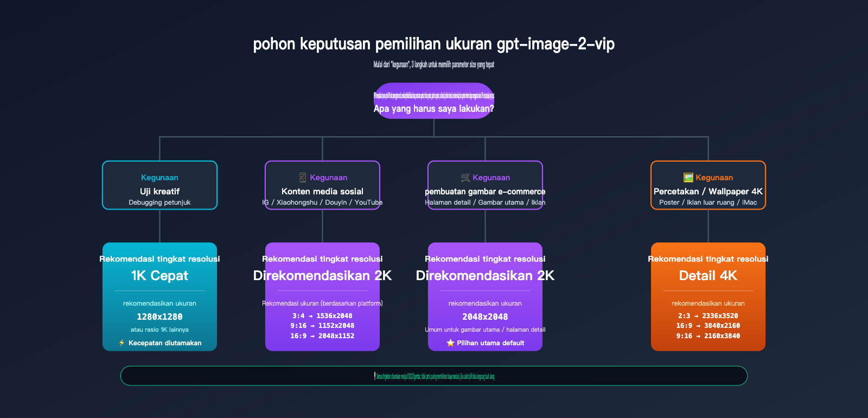
Task: Click the "IG / Xiaohongshu / Douyin / YouTube" text
Action: 322,202
